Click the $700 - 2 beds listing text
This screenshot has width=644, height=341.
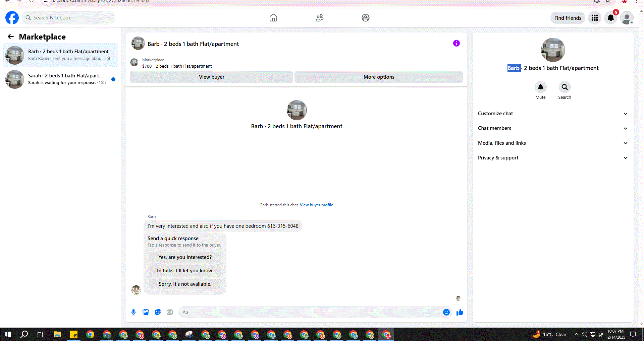coord(177,66)
